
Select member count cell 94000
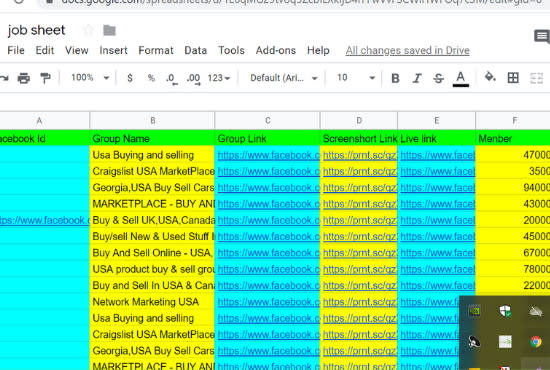(513, 188)
